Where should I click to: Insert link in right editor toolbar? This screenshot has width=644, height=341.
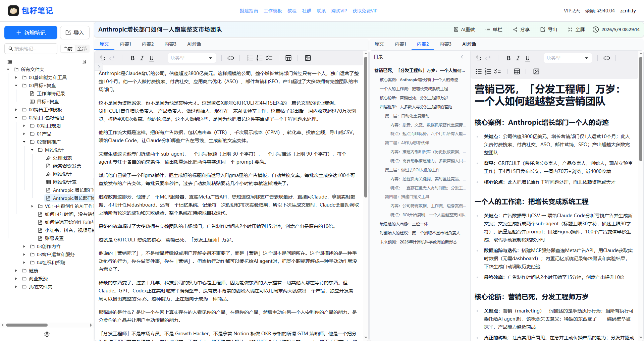[607, 58]
